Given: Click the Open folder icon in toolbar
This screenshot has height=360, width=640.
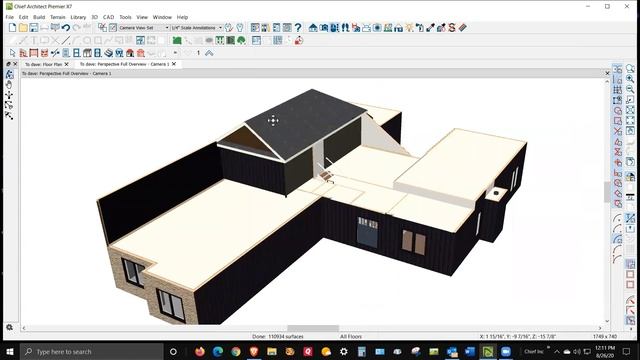Looking at the screenshot, I should coord(23,28).
